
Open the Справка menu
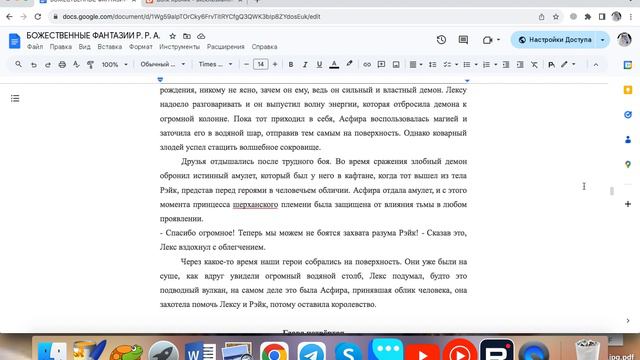coord(264,47)
